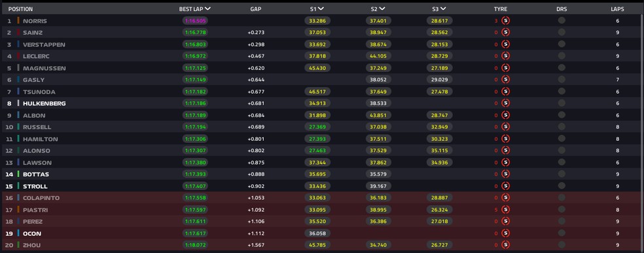Click Hamilton's DRS indicator dot
644x253 pixels.
(562, 139)
